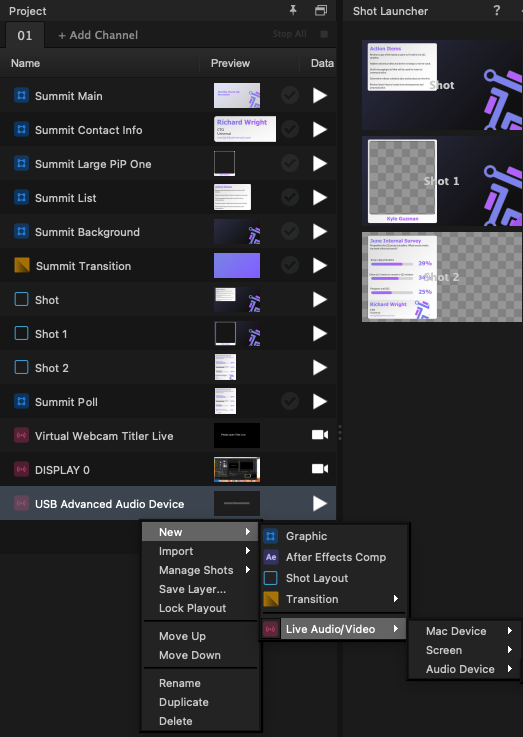The width and height of the screenshot is (523, 737).
Task: Click the graphic icon beside Summit Contact Info
Action: click(x=22, y=129)
